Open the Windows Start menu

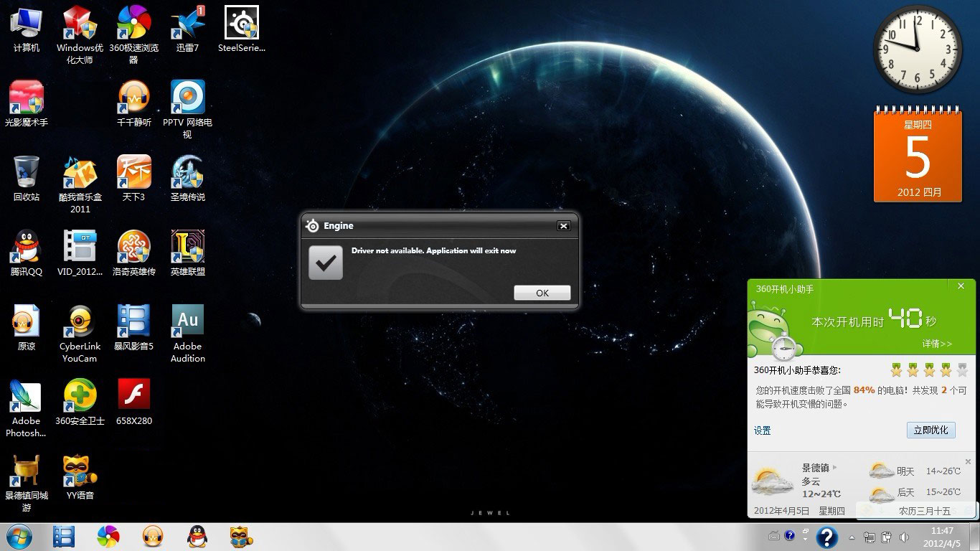pos(19,536)
